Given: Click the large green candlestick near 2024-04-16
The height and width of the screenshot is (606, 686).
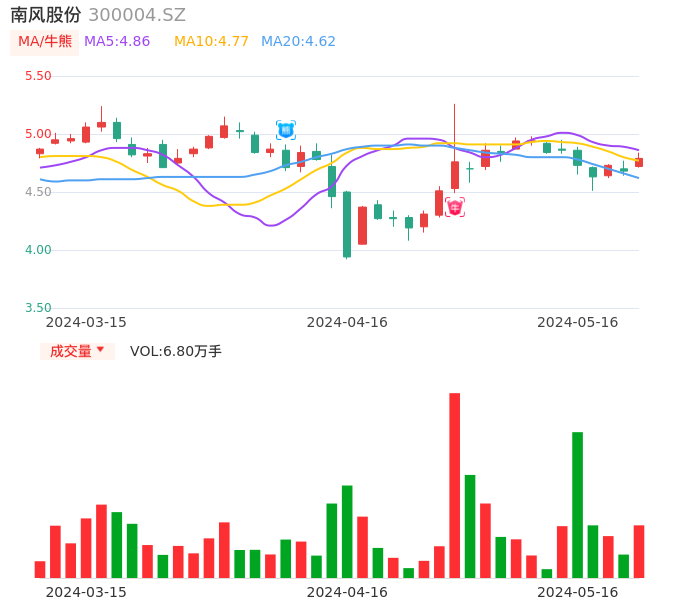Looking at the screenshot, I should [x=347, y=224].
